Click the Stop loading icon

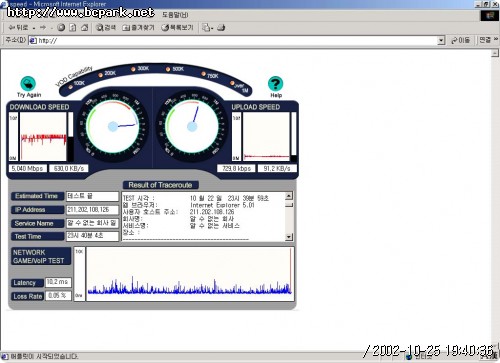[x=61, y=28]
